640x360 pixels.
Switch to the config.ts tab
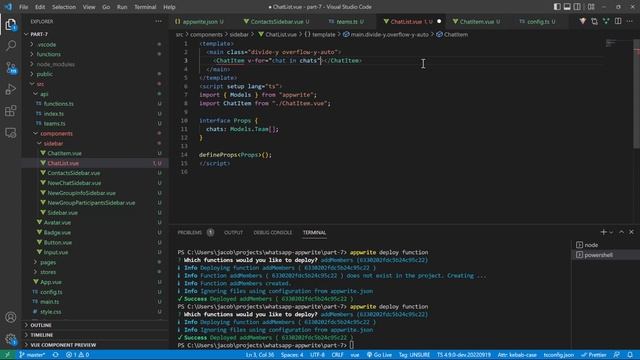pyautogui.click(x=538, y=22)
